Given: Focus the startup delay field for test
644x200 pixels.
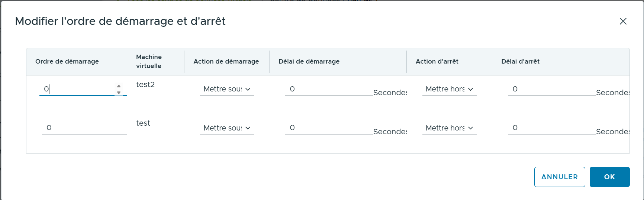Looking at the screenshot, I should coord(329,128).
